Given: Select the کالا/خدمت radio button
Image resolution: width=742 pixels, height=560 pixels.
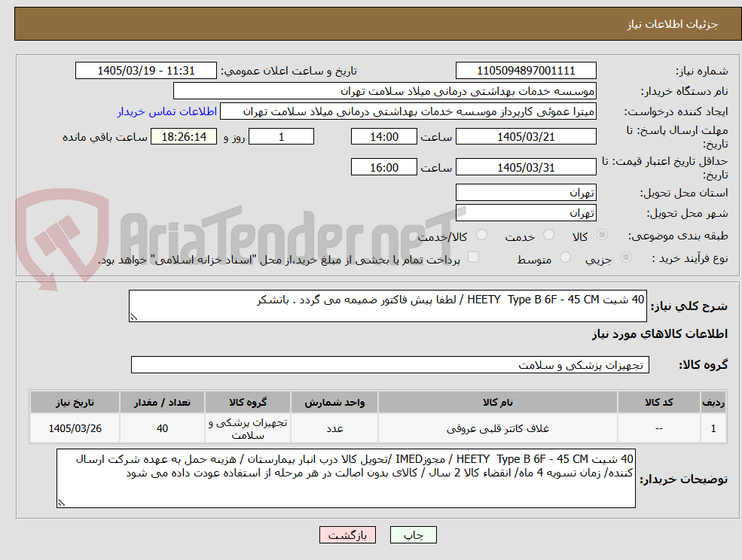Looking at the screenshot, I should [x=481, y=235].
